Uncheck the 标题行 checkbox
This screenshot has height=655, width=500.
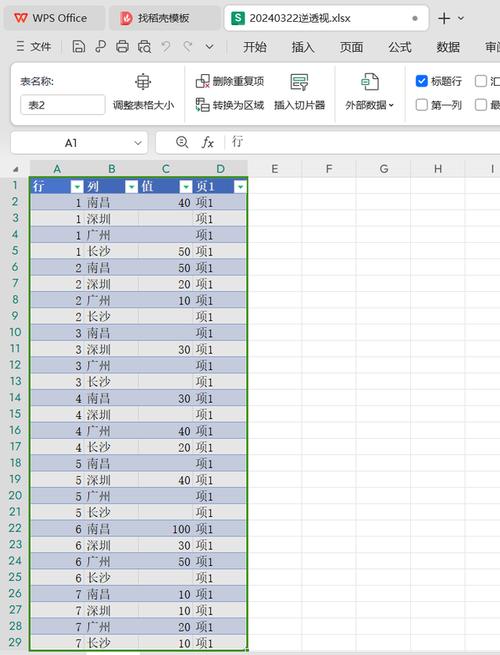click(421, 81)
